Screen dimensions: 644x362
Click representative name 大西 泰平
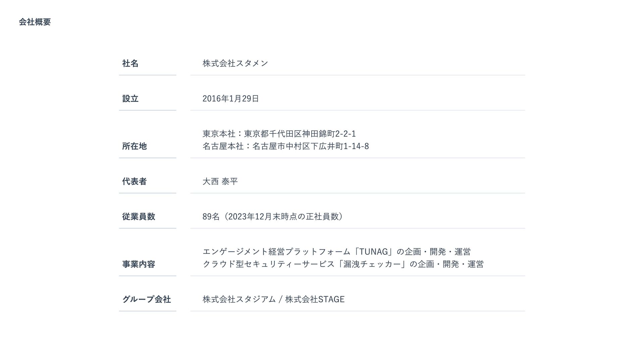(x=220, y=181)
